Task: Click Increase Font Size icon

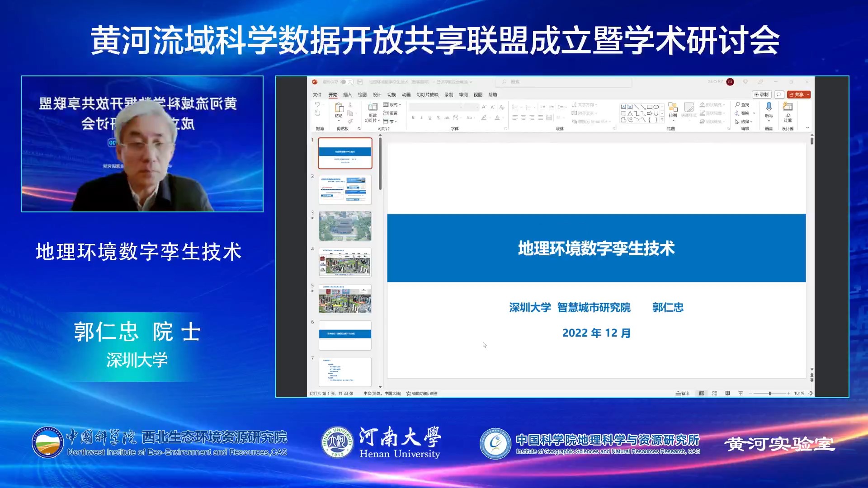Action: (x=484, y=107)
